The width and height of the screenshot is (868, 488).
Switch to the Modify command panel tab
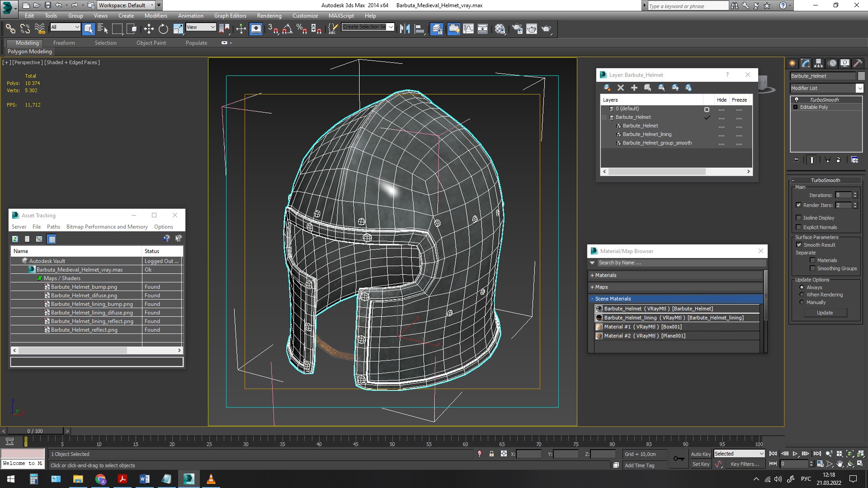click(806, 63)
